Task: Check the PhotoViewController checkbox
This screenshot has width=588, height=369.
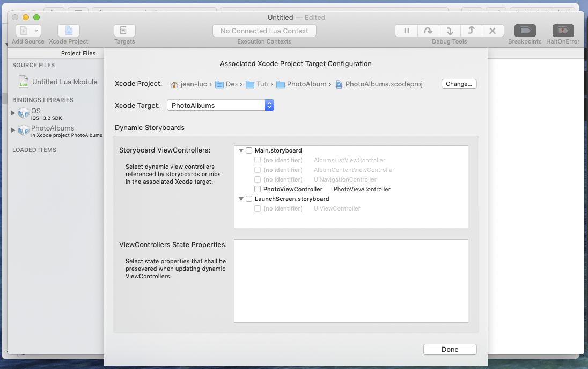Action: 258,189
